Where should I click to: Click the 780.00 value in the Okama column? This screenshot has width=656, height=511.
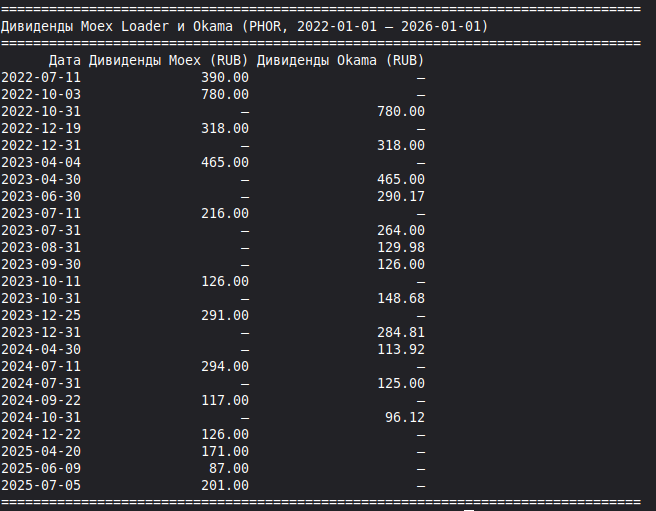coord(400,111)
